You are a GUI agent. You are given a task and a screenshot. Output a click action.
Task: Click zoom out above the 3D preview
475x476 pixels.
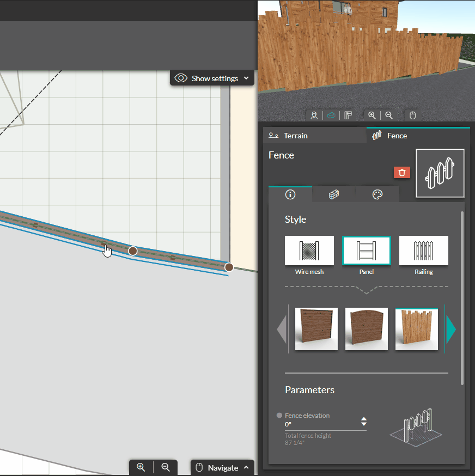click(x=389, y=115)
